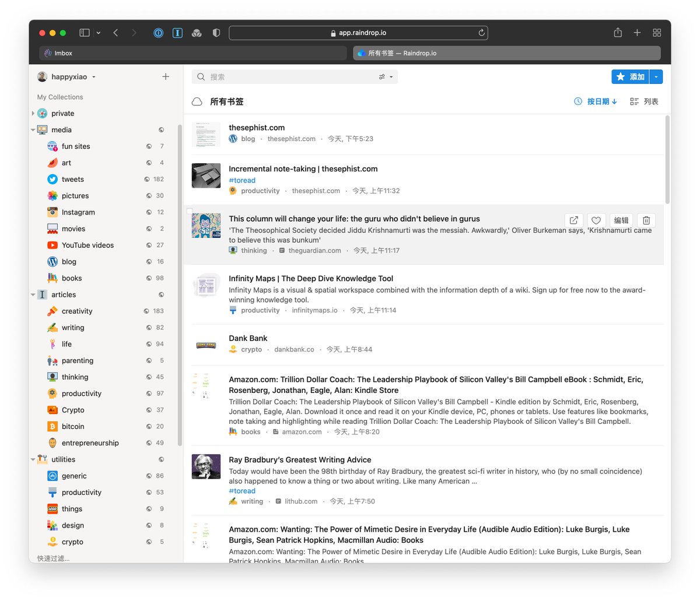Open the sidebar options dropdown arrow
The image size is (700, 601).
(98, 33)
